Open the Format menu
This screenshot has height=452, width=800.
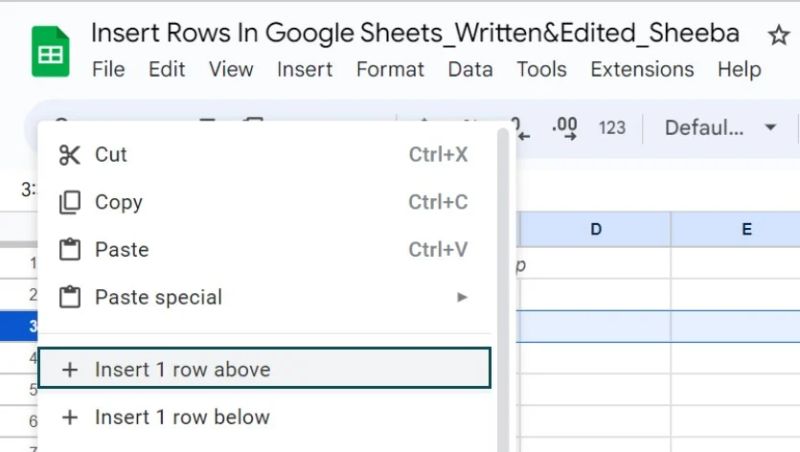(390, 69)
